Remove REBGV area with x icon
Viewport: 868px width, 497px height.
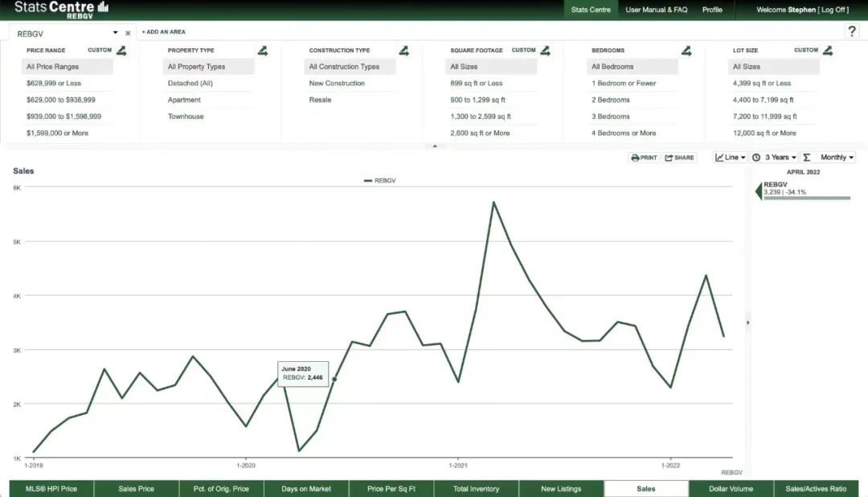pyautogui.click(x=128, y=33)
